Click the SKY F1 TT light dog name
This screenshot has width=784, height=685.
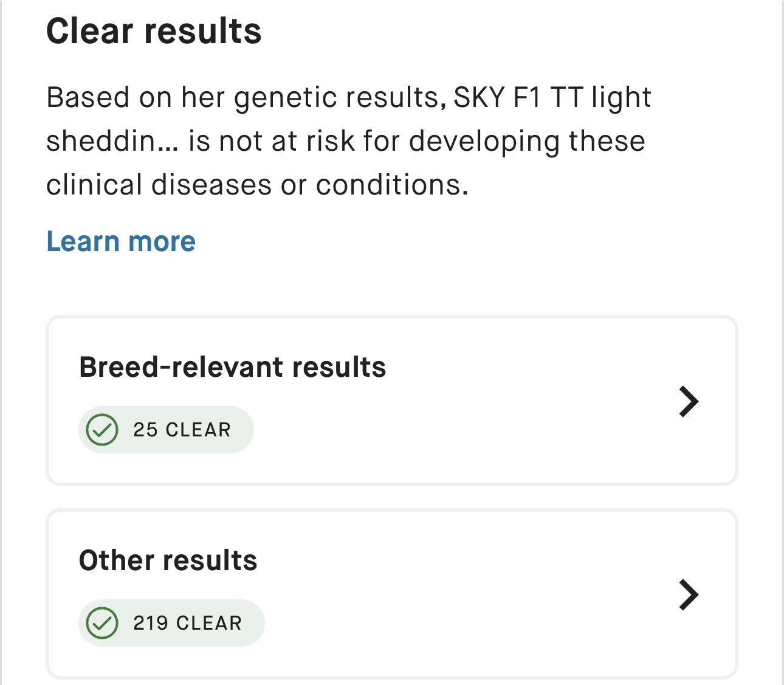[x=552, y=97]
